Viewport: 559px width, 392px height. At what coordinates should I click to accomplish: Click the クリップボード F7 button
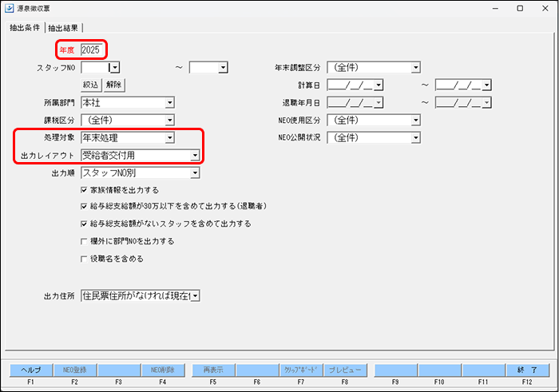click(301, 370)
